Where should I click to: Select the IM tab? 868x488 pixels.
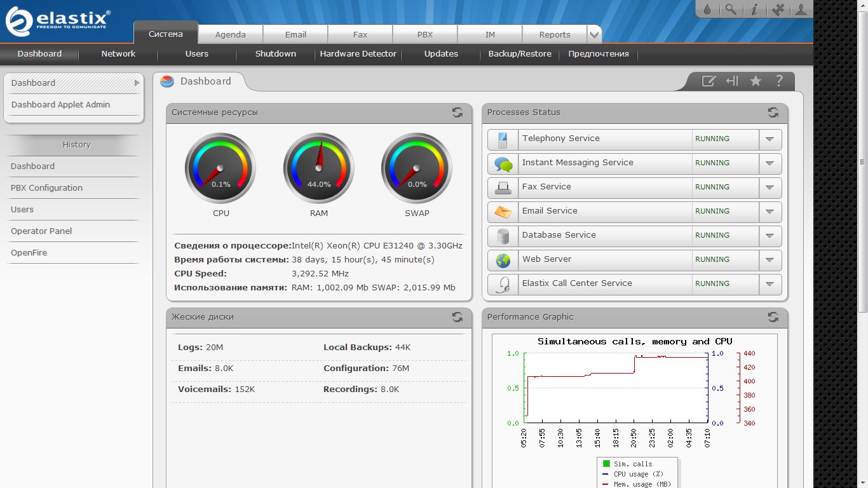(490, 35)
